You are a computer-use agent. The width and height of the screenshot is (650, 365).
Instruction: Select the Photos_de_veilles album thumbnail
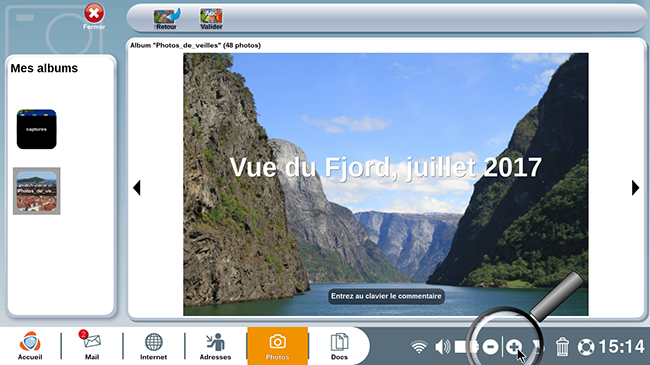tap(36, 191)
